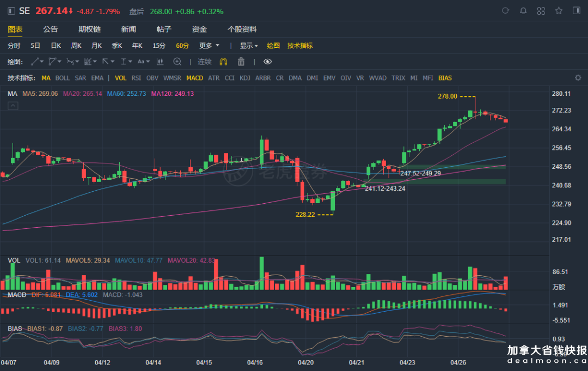Viewport: 588px width, 371px height.
Task: Expand the 更多 timeframe dropdown
Action: 209,46
